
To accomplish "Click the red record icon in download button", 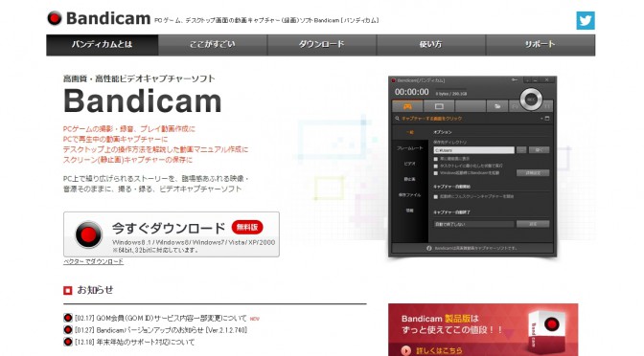I will coord(88,234).
